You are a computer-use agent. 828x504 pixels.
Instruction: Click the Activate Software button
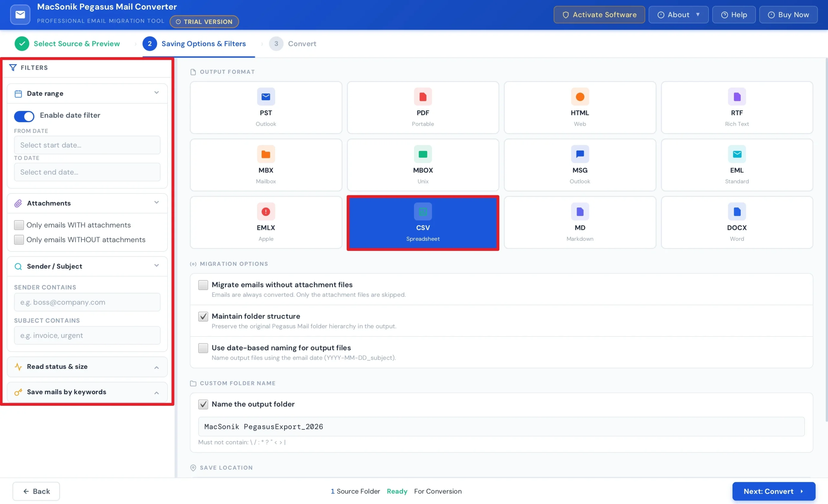pyautogui.click(x=599, y=15)
